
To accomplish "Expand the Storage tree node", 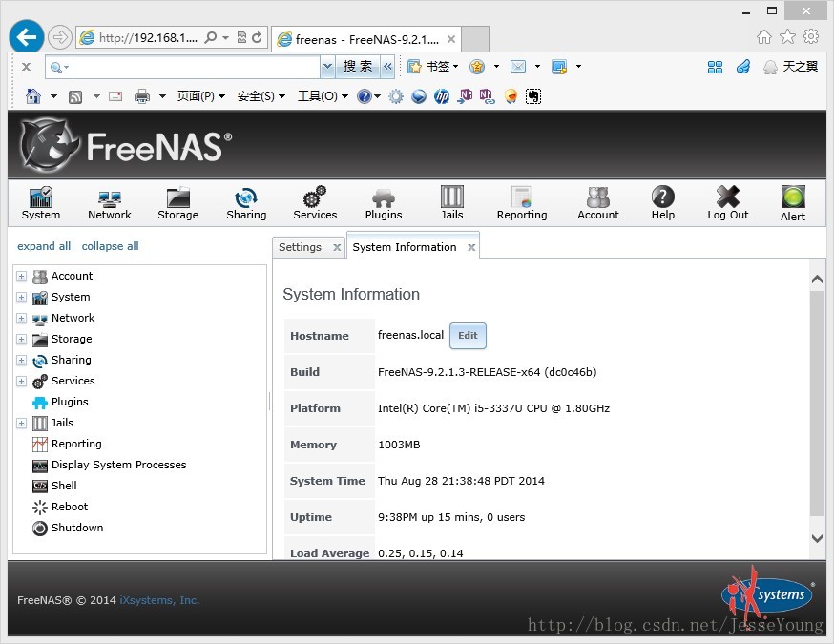I will [21, 339].
